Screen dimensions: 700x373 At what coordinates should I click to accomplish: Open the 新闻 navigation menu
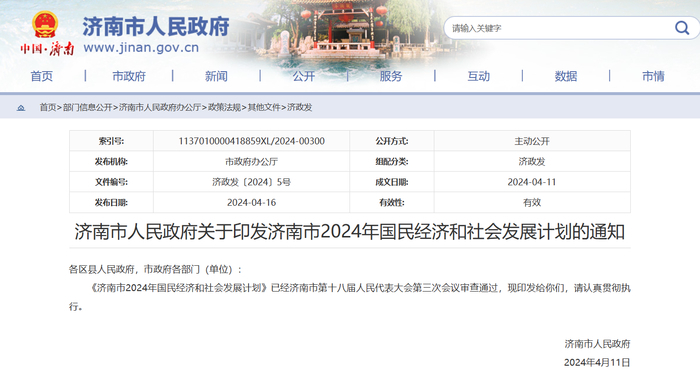point(216,76)
